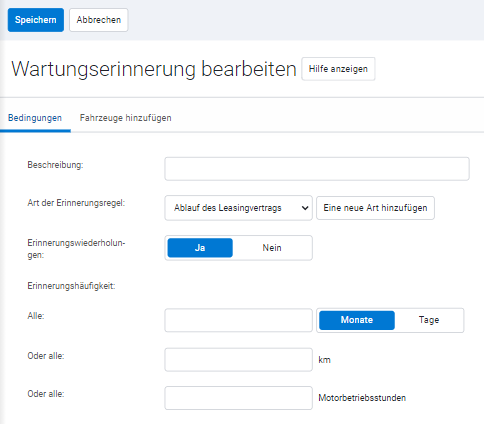This screenshot has height=424, width=484.
Task: Open Art der Erinnerungsregel dropdown
Action: click(238, 208)
